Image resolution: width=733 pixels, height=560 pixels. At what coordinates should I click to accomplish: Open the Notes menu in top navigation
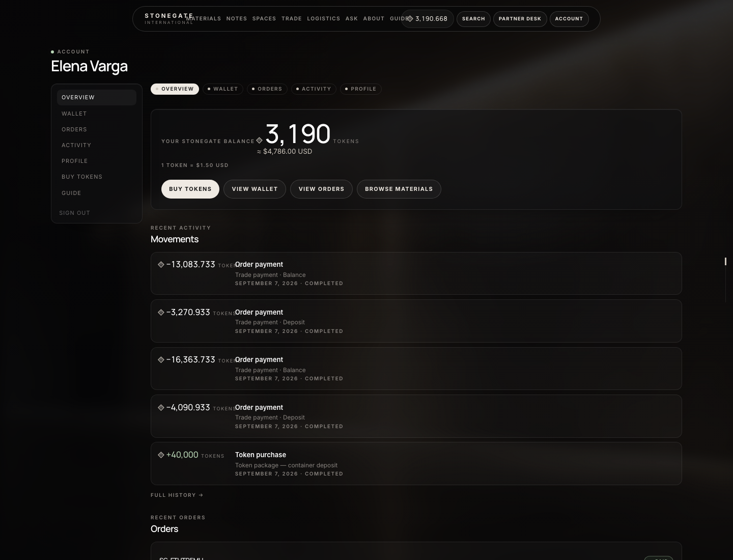click(237, 19)
